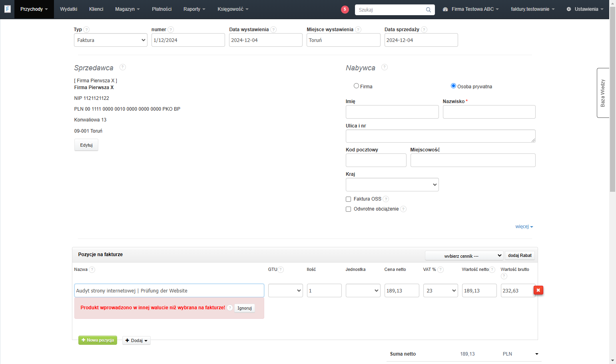Open the Kraj country dropdown

pos(392,185)
